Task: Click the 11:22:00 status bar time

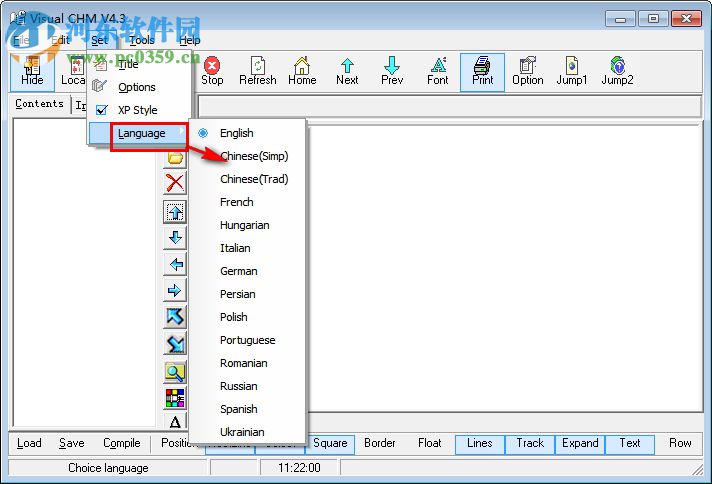Action: pyautogui.click(x=299, y=468)
